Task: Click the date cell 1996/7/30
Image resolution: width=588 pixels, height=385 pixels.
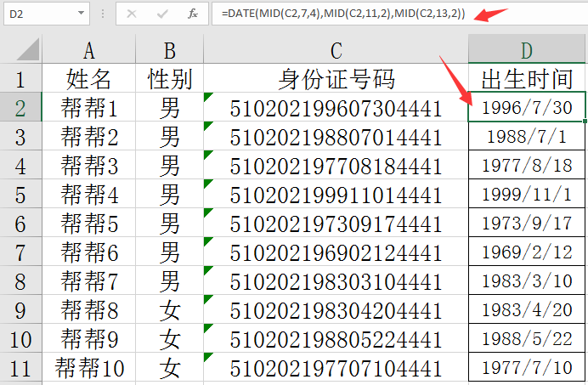Action: coord(527,107)
